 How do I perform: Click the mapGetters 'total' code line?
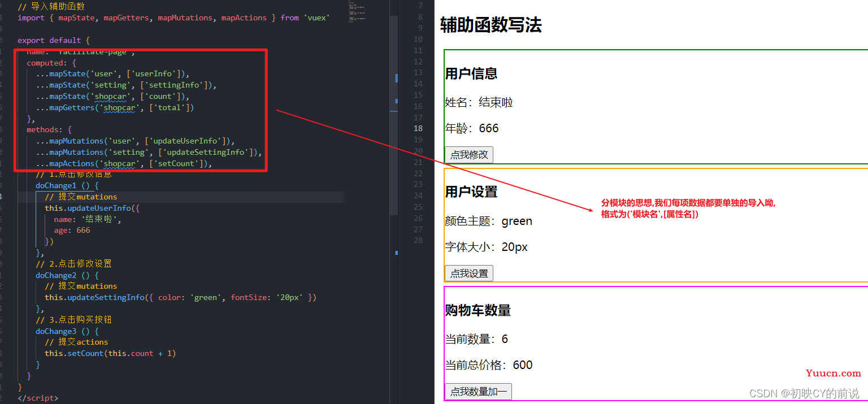click(x=115, y=107)
